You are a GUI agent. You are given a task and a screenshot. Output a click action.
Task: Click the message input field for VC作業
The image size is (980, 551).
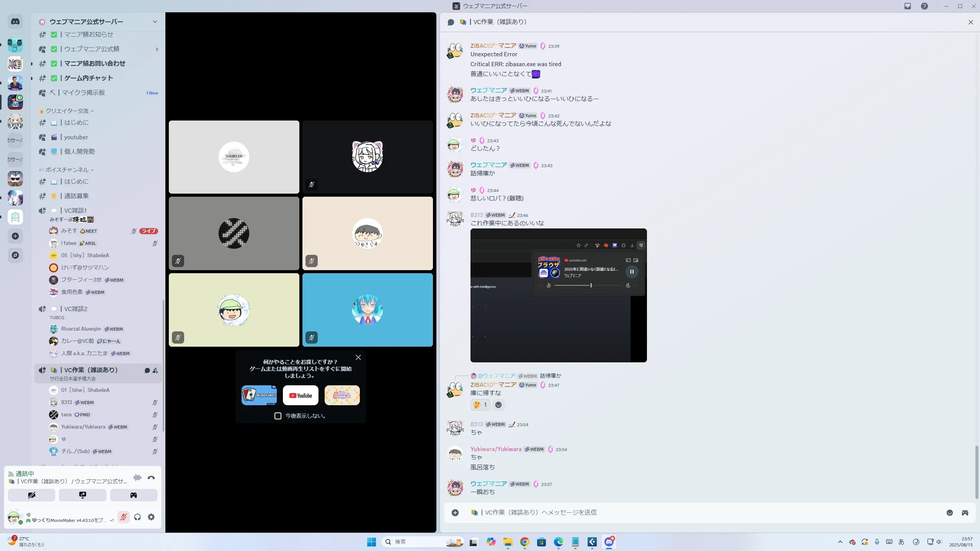coord(689,512)
